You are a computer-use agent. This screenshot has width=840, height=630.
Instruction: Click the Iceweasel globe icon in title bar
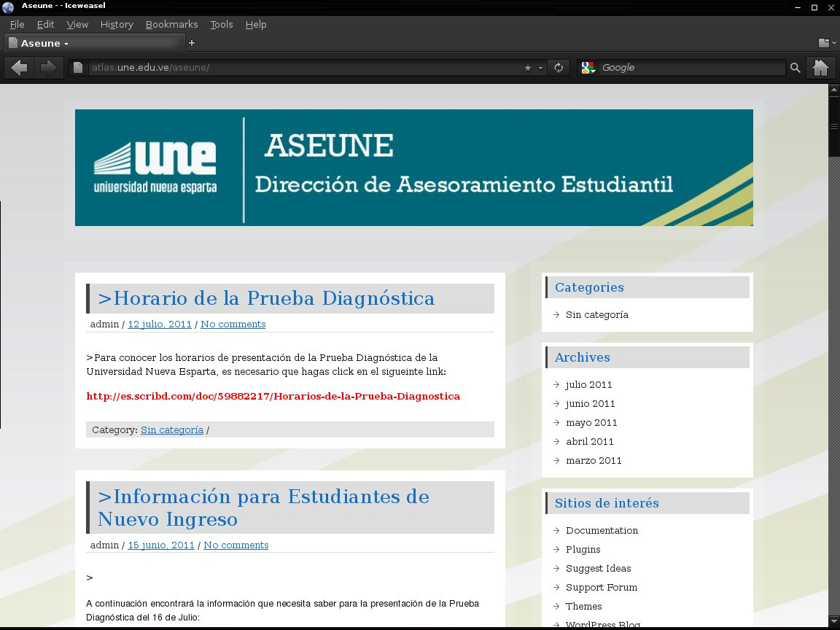click(8, 7)
